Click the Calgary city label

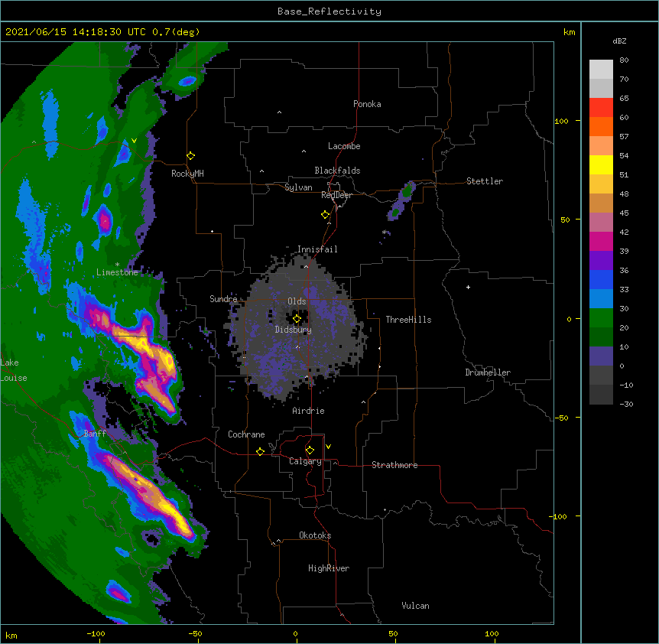306,461
